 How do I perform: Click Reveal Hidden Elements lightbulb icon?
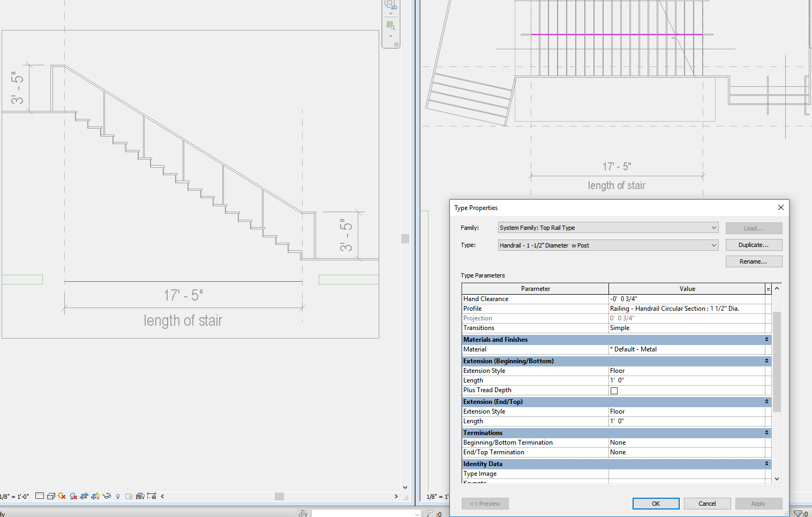click(x=118, y=497)
